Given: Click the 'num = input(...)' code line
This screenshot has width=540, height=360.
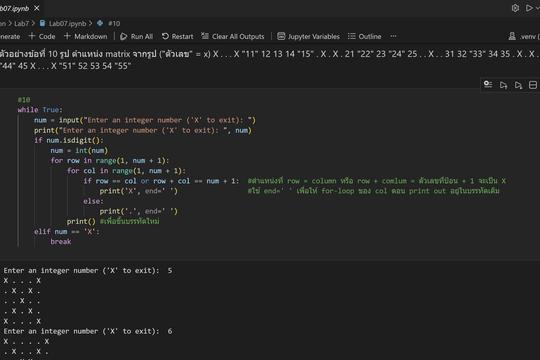Looking at the screenshot, I should point(145,120).
